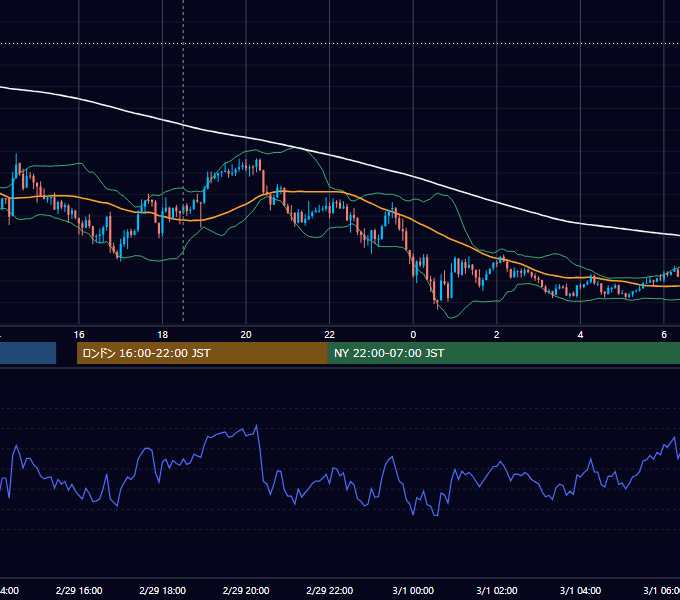Click the 4 hour label on price chart axis
This screenshot has height=600, width=680.
(580, 335)
